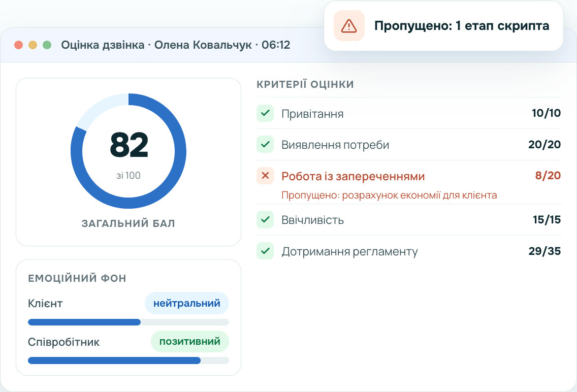Click the yellow minimize window dot

33,45
